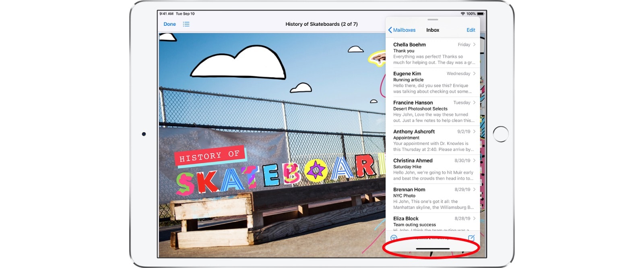Tap Edit in the Inbox header

click(x=471, y=30)
